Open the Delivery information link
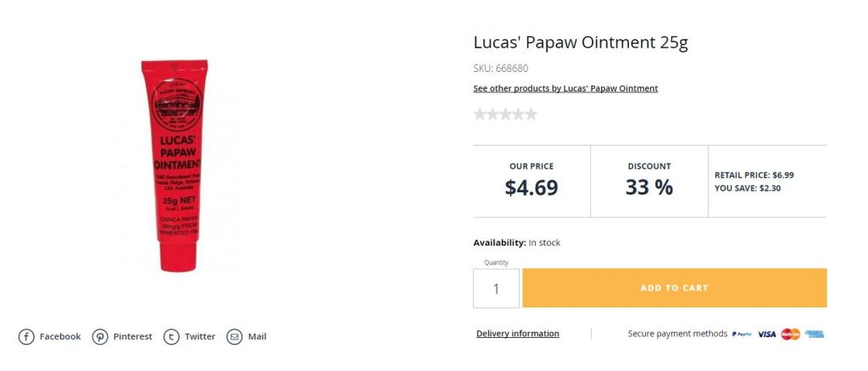 (x=517, y=334)
